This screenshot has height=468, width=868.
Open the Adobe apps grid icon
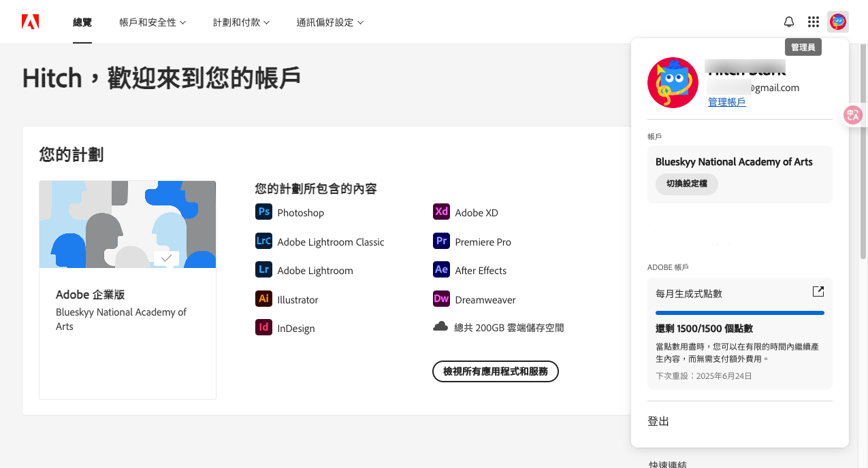tap(813, 21)
